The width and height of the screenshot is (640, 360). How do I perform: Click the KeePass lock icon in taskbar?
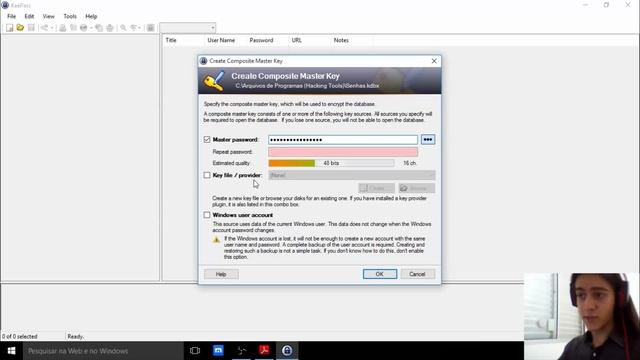[x=287, y=351]
